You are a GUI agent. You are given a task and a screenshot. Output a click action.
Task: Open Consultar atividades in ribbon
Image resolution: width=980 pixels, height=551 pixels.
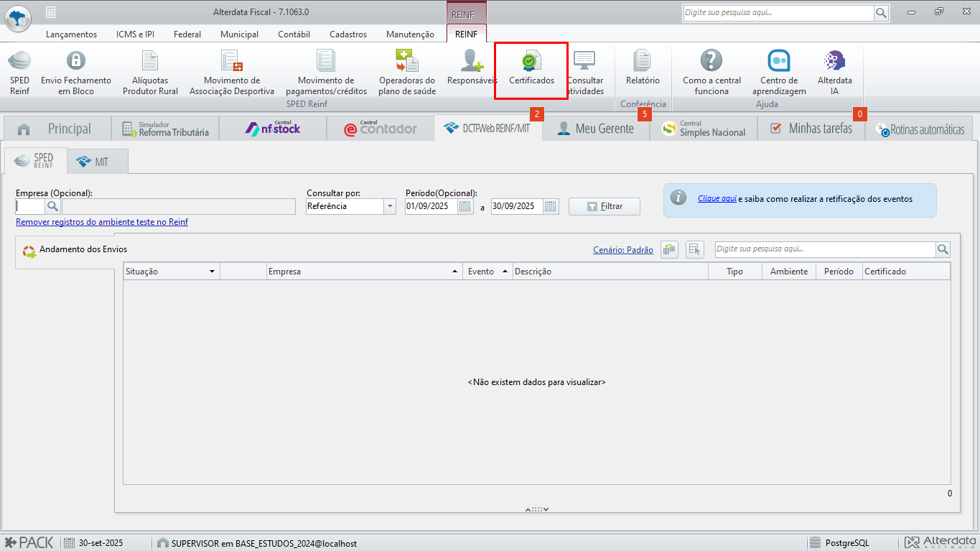[585, 72]
